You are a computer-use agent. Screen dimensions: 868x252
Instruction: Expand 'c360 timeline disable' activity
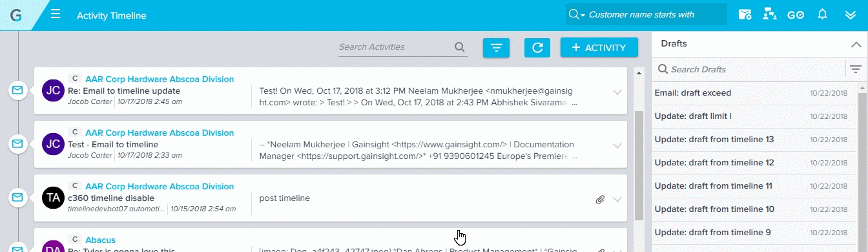click(617, 199)
